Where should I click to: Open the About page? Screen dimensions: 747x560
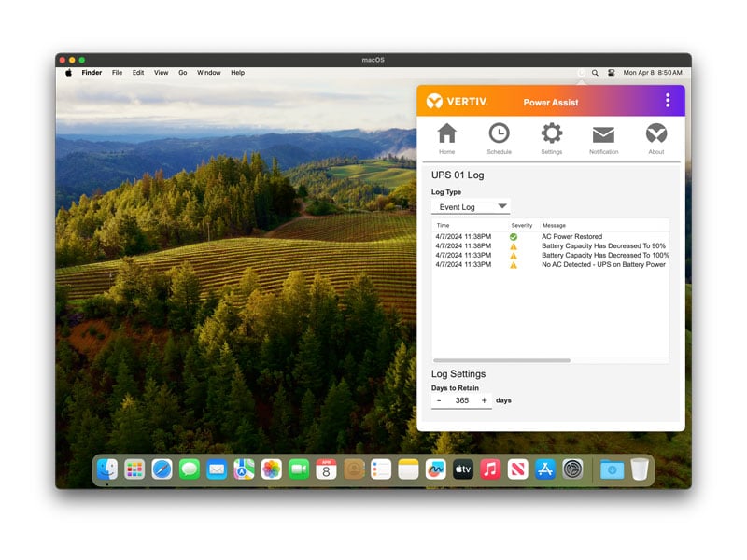[656, 135]
